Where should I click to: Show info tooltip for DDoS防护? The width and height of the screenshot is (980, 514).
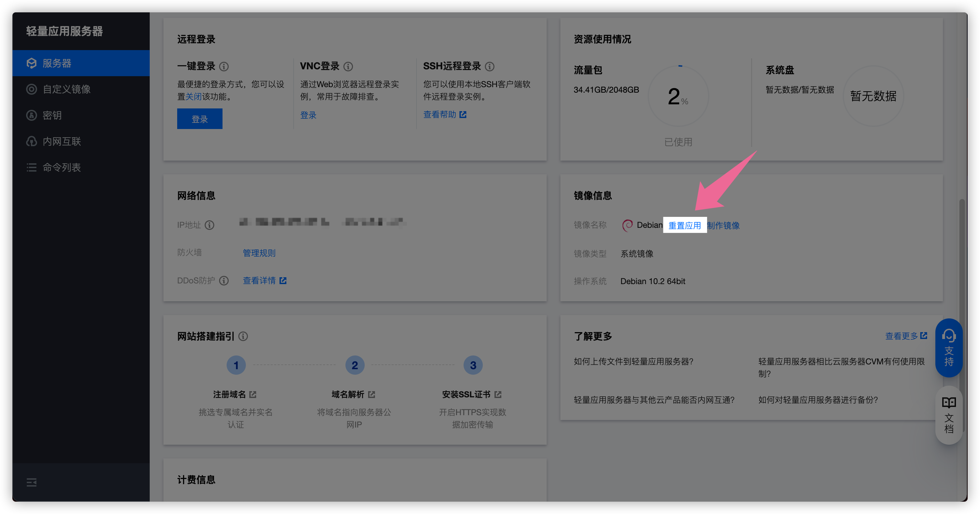point(224,281)
